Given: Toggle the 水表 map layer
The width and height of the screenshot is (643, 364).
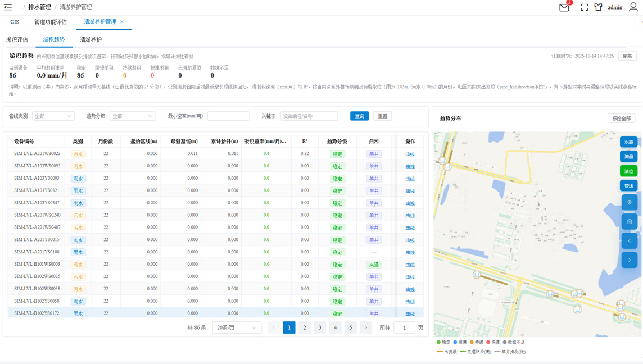Looking at the screenshot, I should tap(628, 142).
